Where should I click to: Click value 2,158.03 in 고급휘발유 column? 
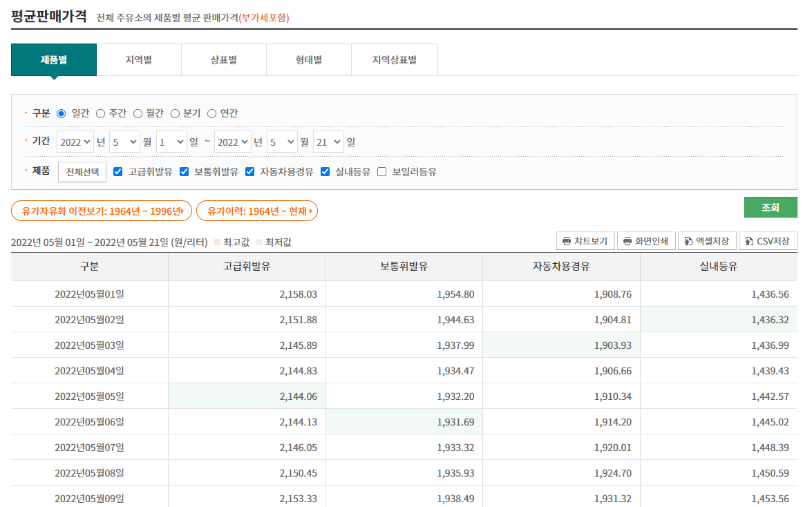(299, 294)
